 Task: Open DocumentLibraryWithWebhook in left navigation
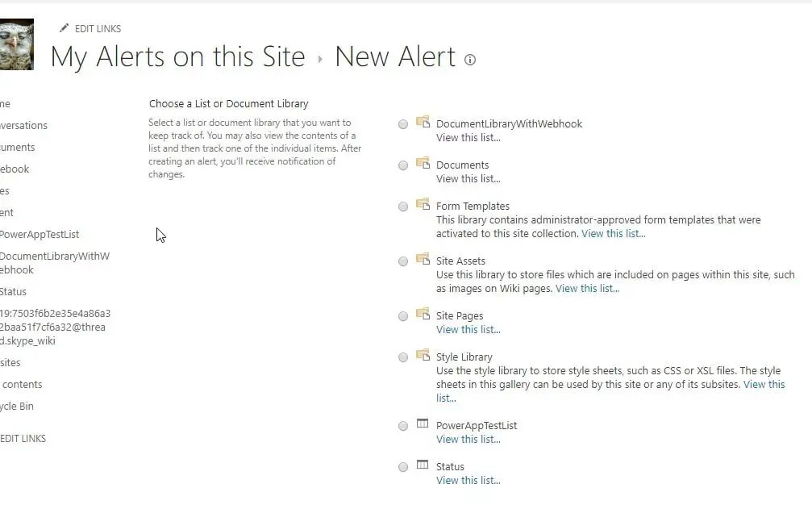(x=53, y=263)
